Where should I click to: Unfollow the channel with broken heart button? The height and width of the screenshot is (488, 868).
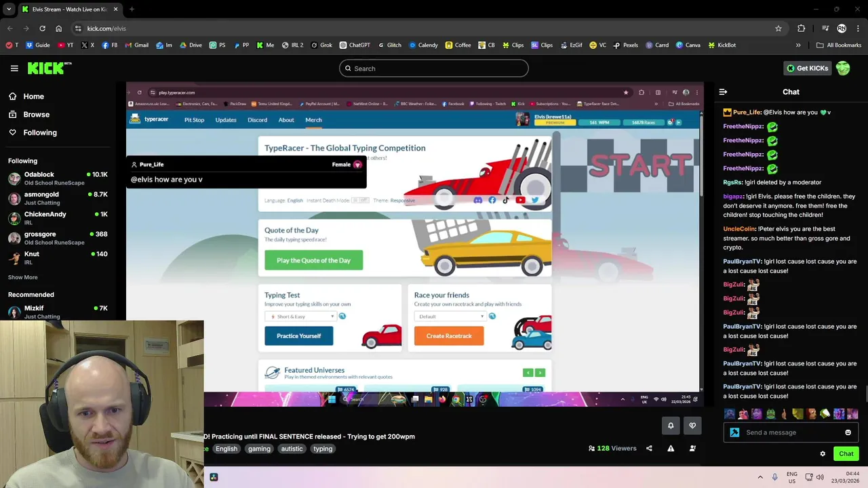[692, 426]
